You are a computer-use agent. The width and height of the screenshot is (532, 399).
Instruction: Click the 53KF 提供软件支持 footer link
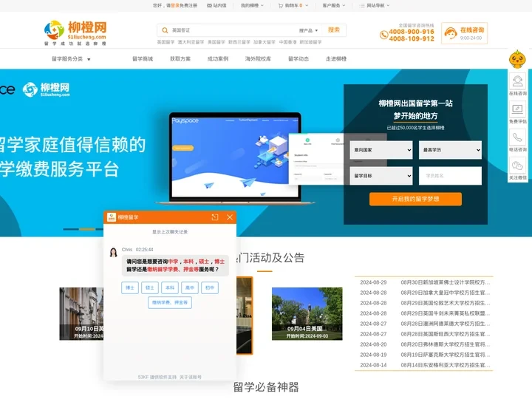[x=157, y=377]
